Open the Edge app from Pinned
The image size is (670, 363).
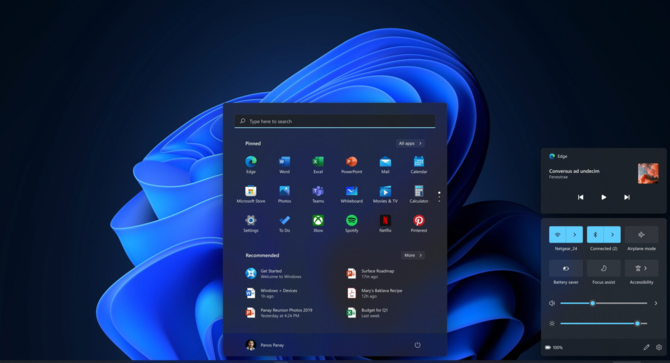coord(251,164)
